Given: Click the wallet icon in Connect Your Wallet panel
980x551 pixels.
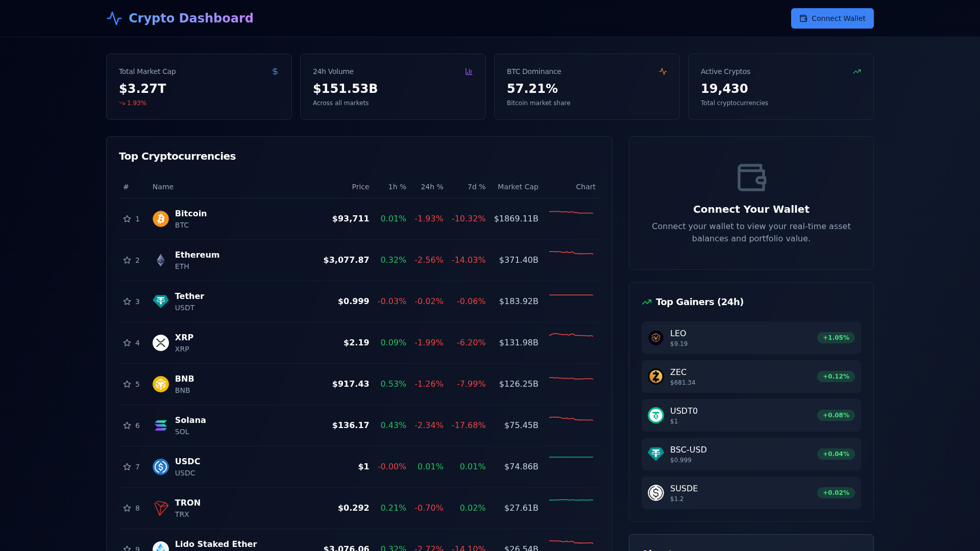Looking at the screenshot, I should coord(751,177).
